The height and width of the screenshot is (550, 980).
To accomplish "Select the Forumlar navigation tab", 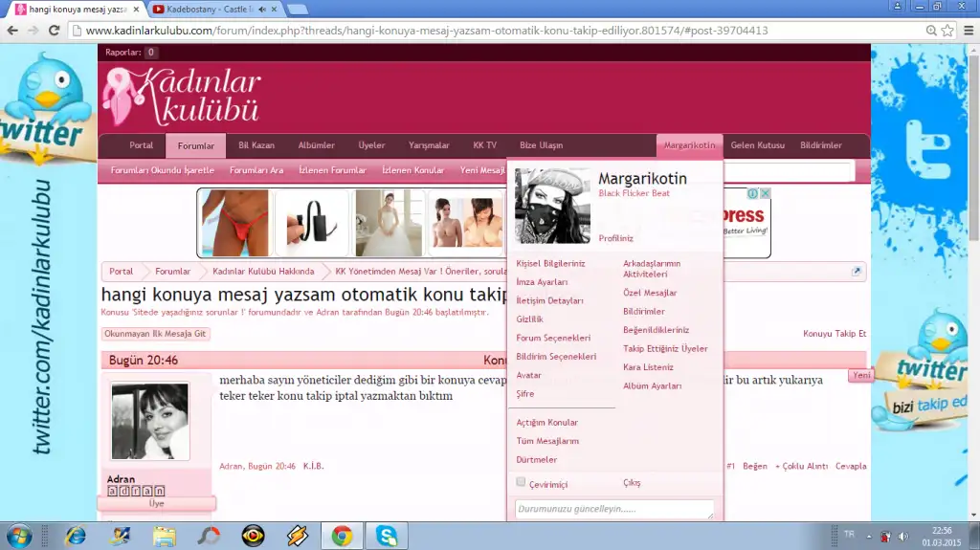I will [195, 145].
